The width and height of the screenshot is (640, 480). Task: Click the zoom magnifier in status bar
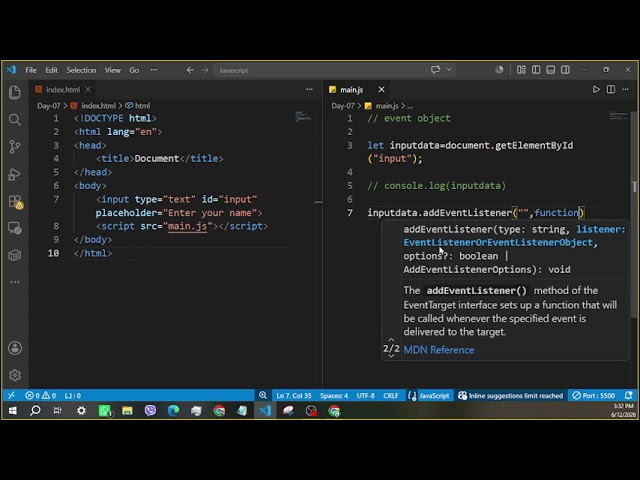pyautogui.click(x=263, y=395)
